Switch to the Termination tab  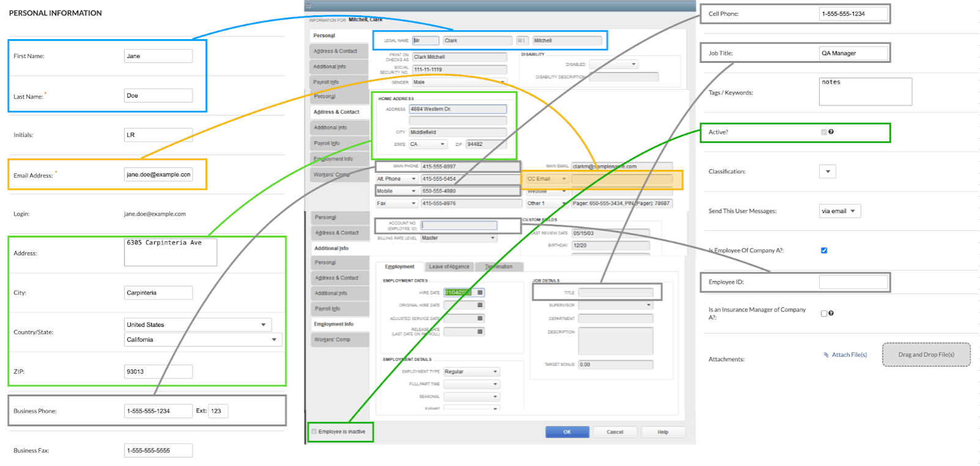point(499,267)
